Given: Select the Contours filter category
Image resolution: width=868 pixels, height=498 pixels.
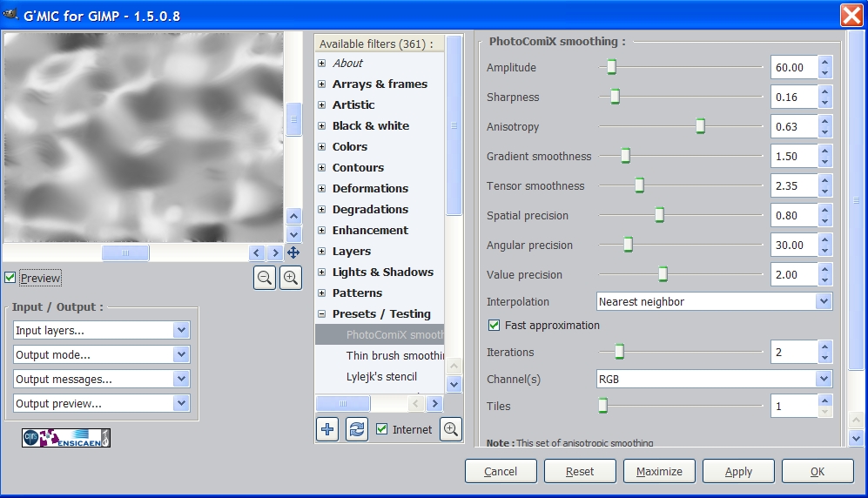Looking at the screenshot, I should [x=358, y=168].
